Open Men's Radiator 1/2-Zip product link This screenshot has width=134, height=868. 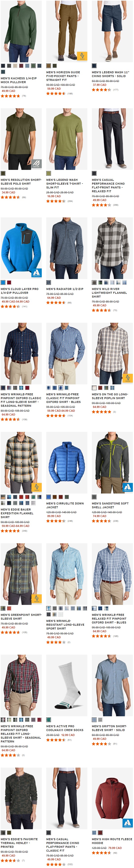tap(65, 289)
